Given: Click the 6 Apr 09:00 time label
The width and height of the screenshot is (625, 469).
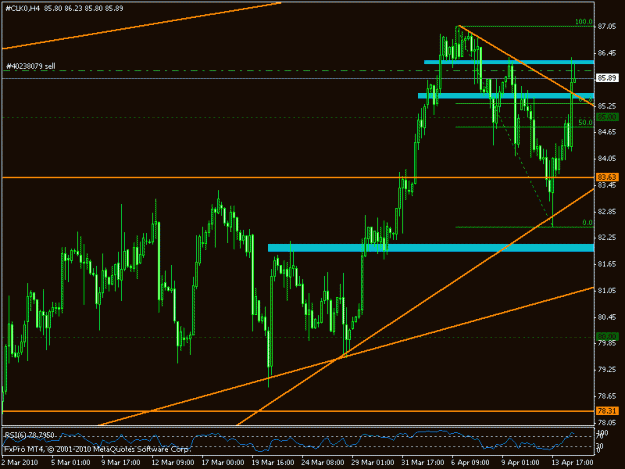Looking at the screenshot, I should pos(470,462).
